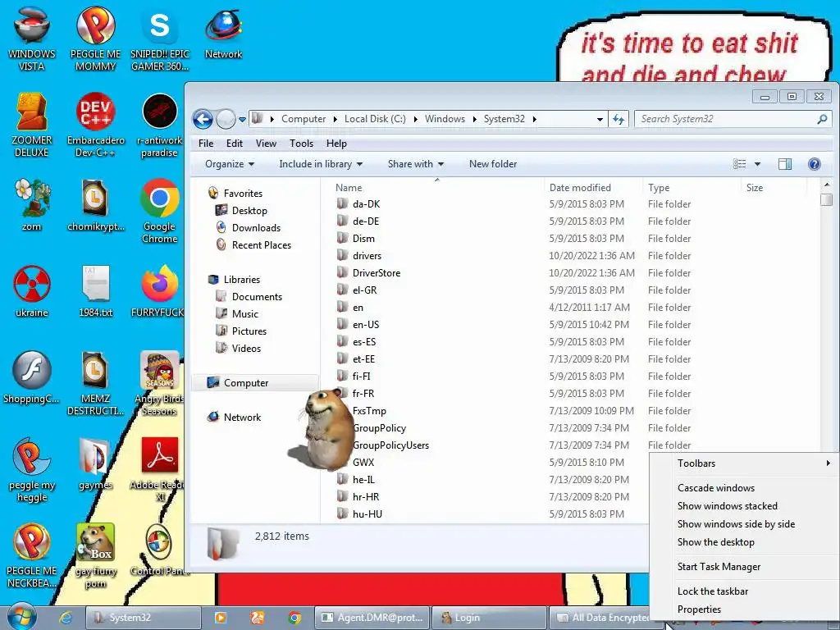Screen dimensions: 840x630
Task: Select the gaymes desktop icon
Action: click(x=95, y=463)
